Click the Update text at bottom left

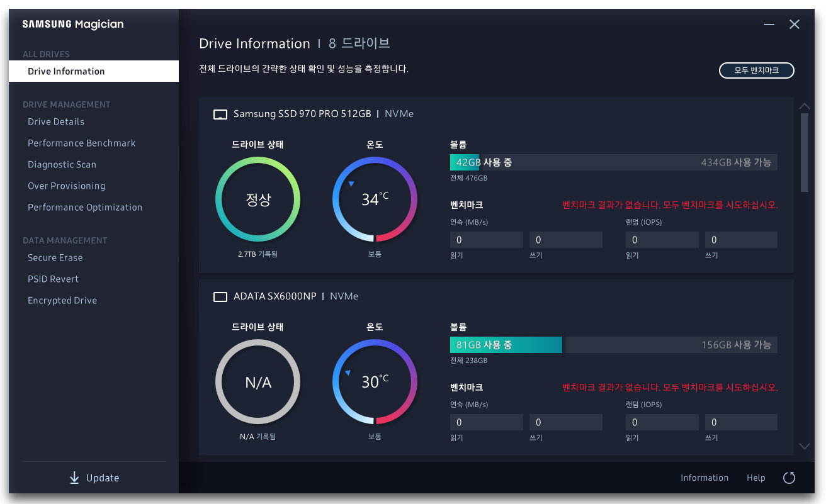[x=103, y=478]
